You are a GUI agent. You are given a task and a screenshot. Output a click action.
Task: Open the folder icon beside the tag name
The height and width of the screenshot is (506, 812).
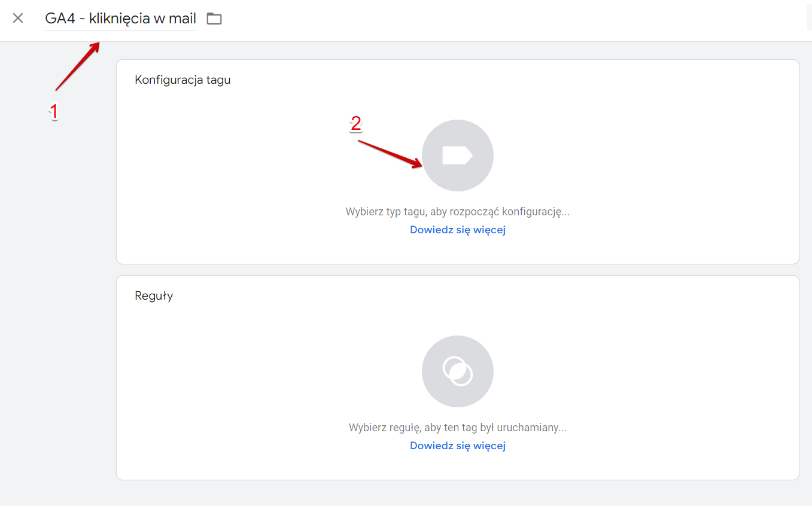tap(214, 19)
